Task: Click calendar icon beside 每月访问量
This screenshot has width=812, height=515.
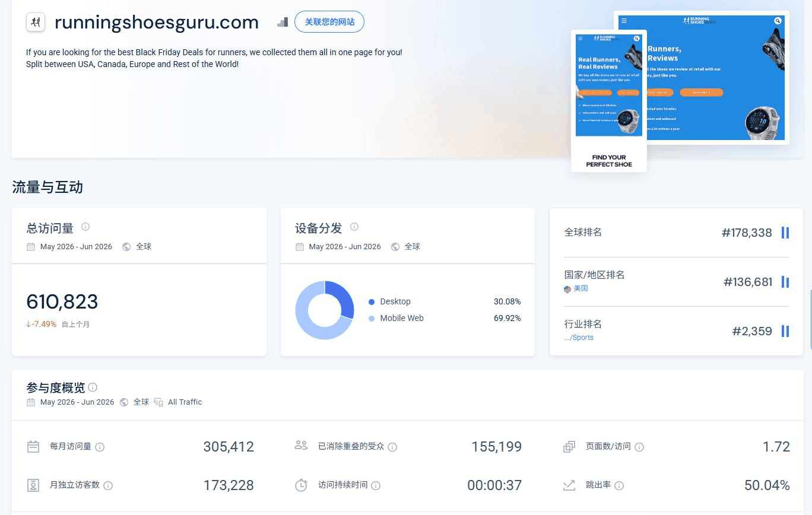Action: [x=33, y=447]
